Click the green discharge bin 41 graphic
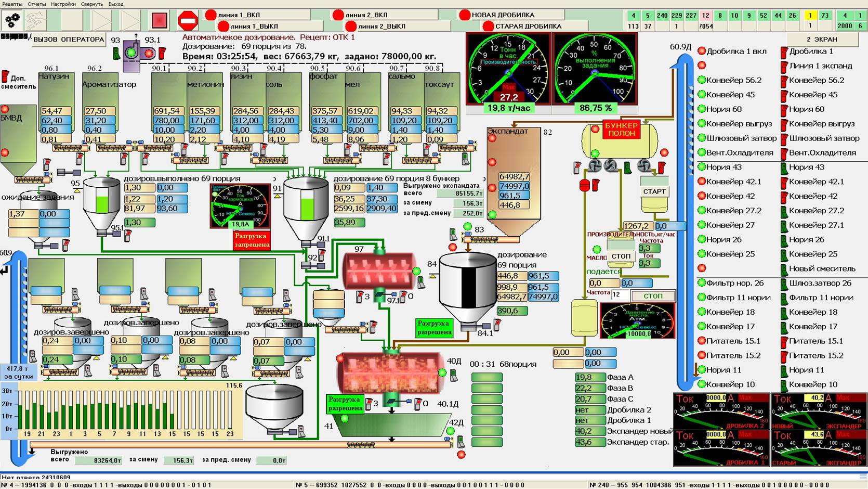Viewport: 868px width, 489px height. (391, 426)
